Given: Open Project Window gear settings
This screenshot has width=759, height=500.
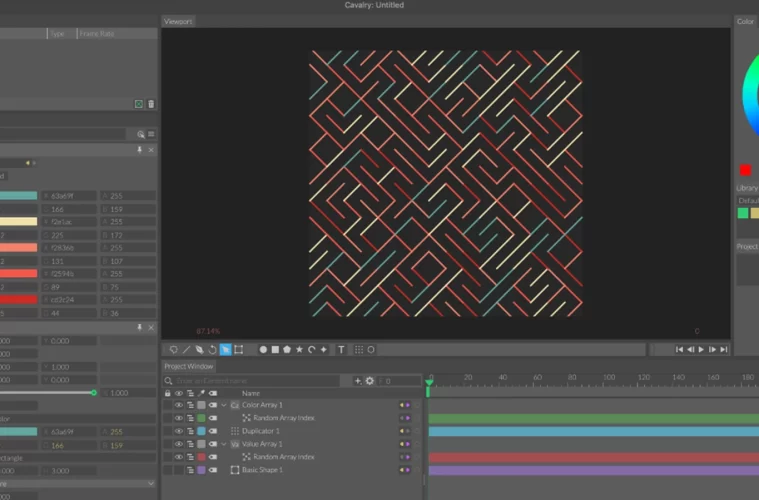Looking at the screenshot, I should [370, 381].
